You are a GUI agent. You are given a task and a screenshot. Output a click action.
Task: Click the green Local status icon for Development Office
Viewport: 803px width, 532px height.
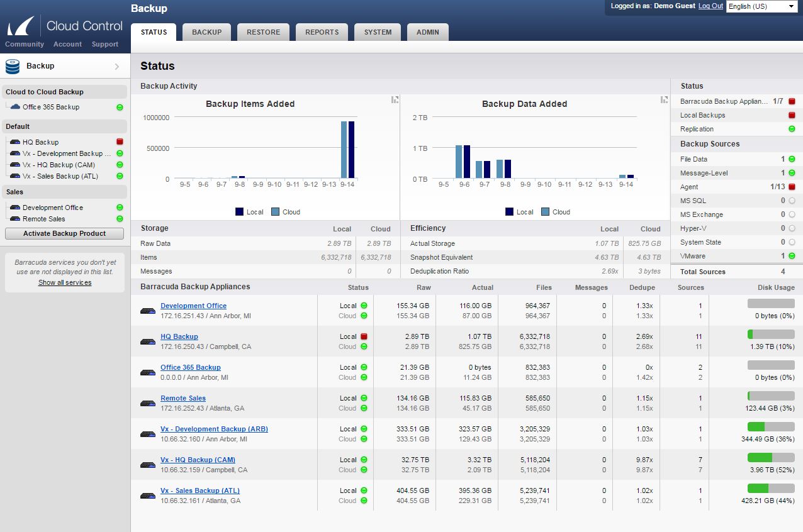pyautogui.click(x=364, y=306)
